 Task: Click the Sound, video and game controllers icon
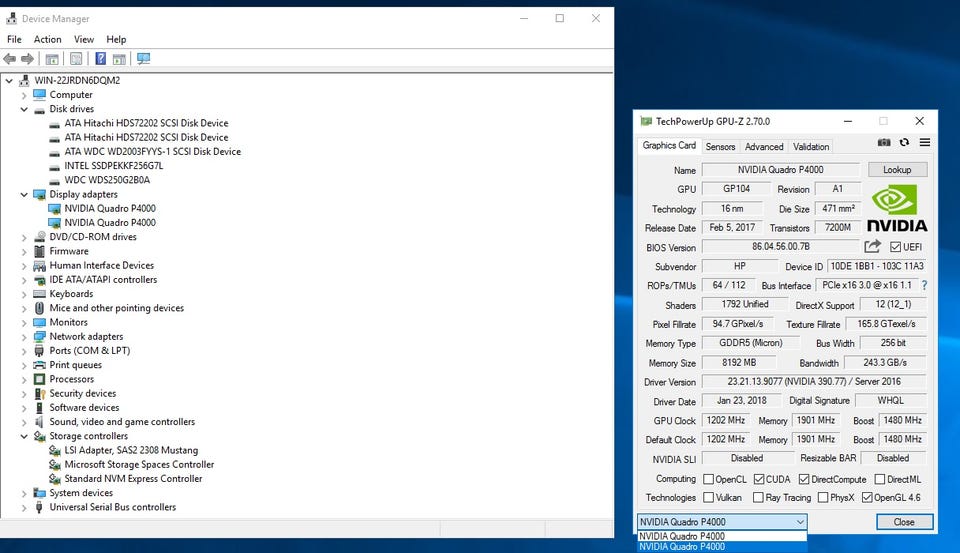click(x=40, y=422)
